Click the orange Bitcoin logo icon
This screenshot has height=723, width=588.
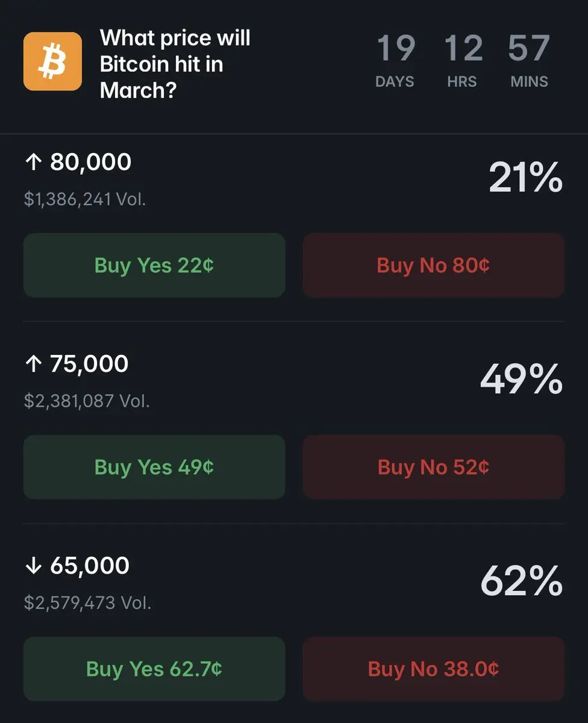tap(52, 61)
